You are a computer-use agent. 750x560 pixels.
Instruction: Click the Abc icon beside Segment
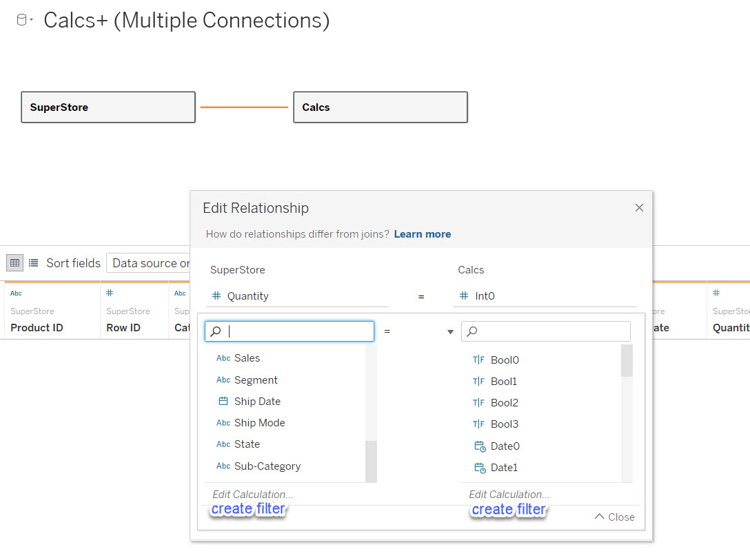[223, 380]
